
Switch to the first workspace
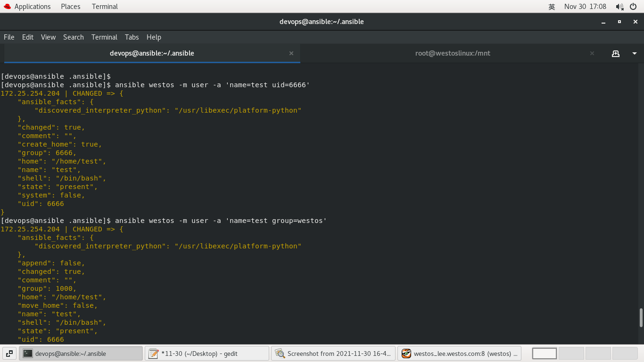(x=545, y=354)
